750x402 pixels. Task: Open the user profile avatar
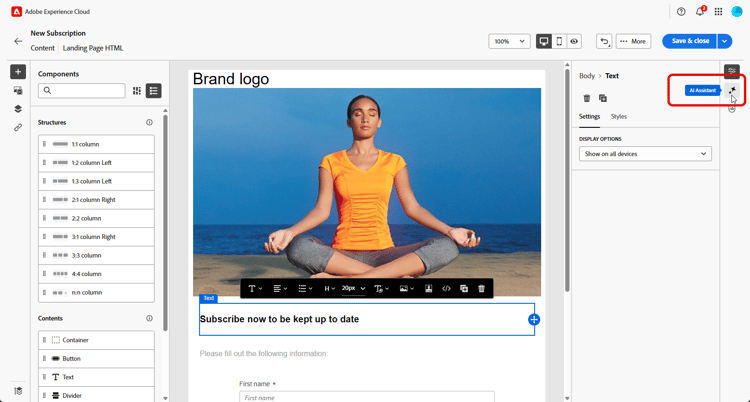(x=737, y=12)
